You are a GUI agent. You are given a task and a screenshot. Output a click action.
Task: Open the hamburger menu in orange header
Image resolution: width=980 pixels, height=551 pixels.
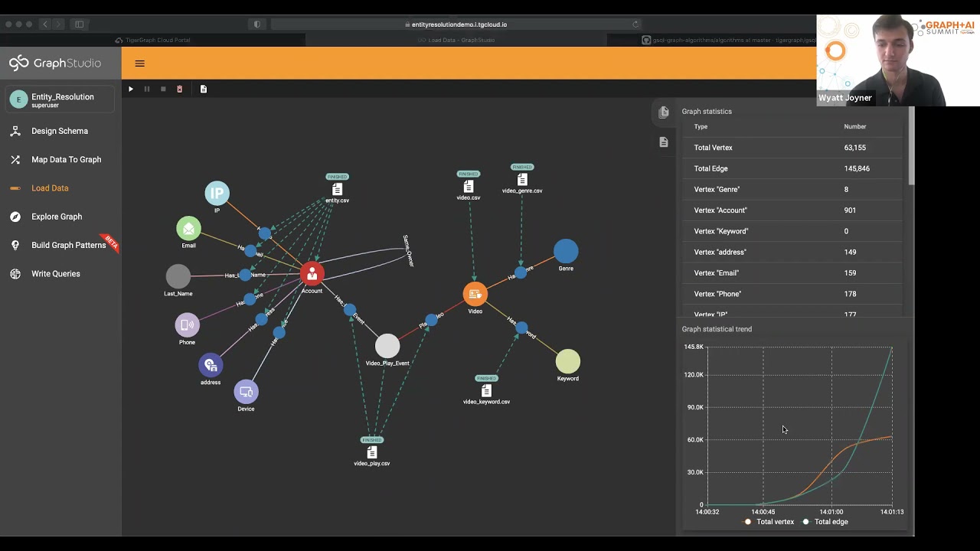tap(139, 64)
